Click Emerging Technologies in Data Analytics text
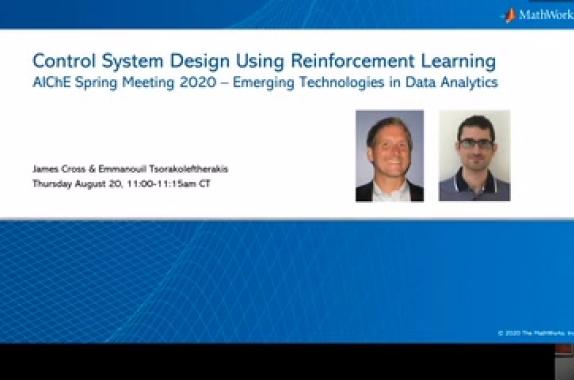The width and height of the screenshot is (574, 380). point(365,82)
